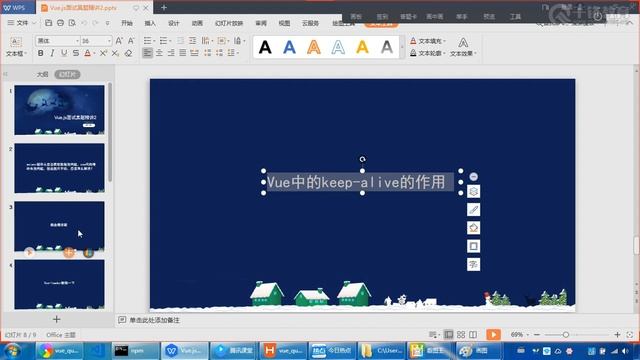Image resolution: width=640 pixels, height=360 pixels.
Task: Set left text alignment
Action: click(x=147, y=53)
